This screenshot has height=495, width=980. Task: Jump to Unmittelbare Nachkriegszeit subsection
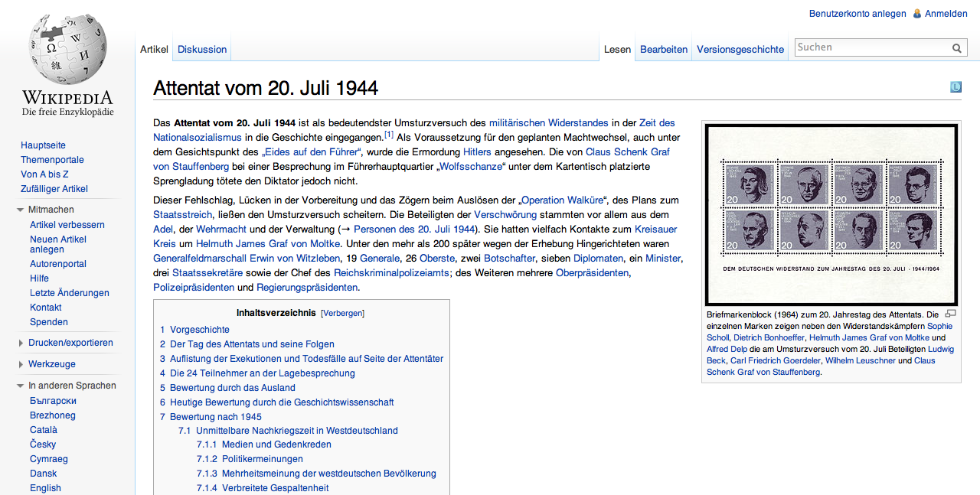289,431
